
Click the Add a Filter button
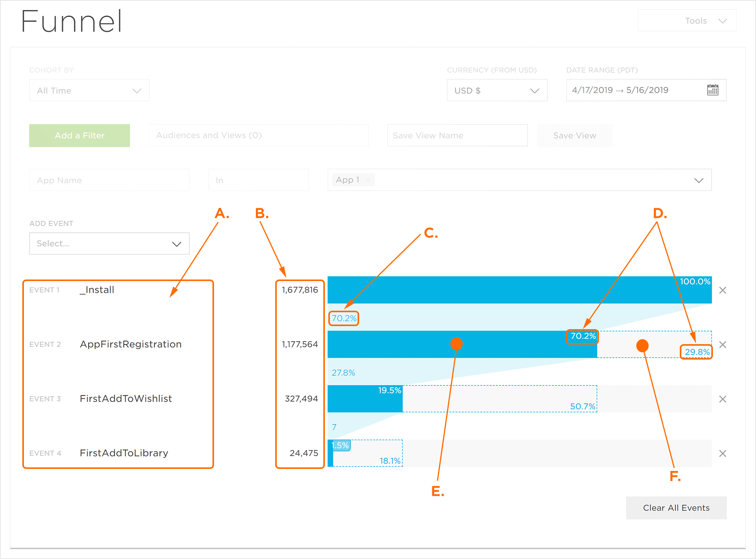click(80, 136)
